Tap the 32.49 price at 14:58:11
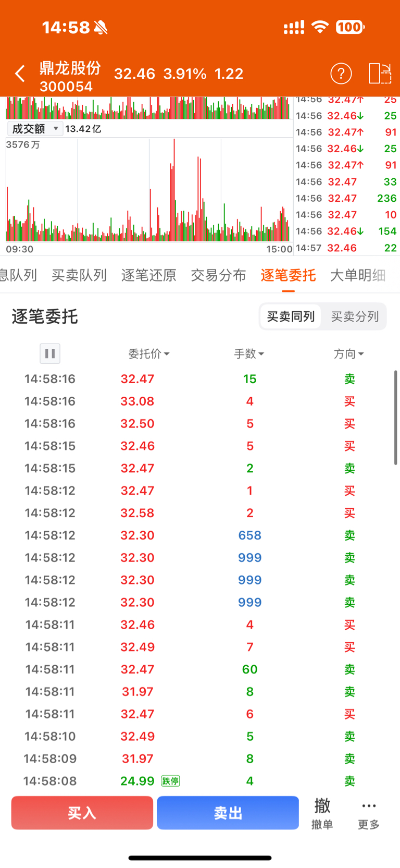Viewport: 400px width, 868px height. click(137, 647)
